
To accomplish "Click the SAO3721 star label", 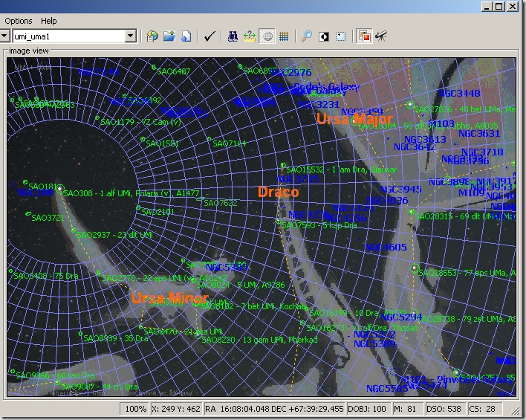I will (48, 218).
